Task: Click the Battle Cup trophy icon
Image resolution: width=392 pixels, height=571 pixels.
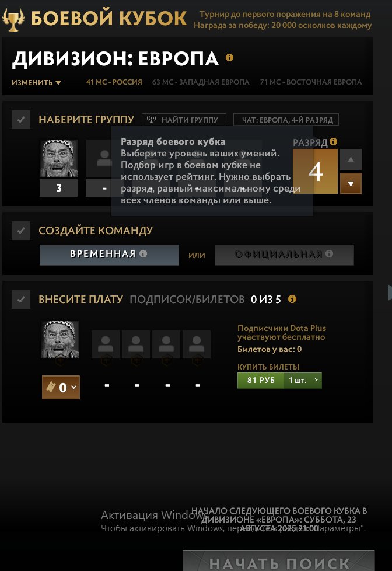Action: coord(13,19)
